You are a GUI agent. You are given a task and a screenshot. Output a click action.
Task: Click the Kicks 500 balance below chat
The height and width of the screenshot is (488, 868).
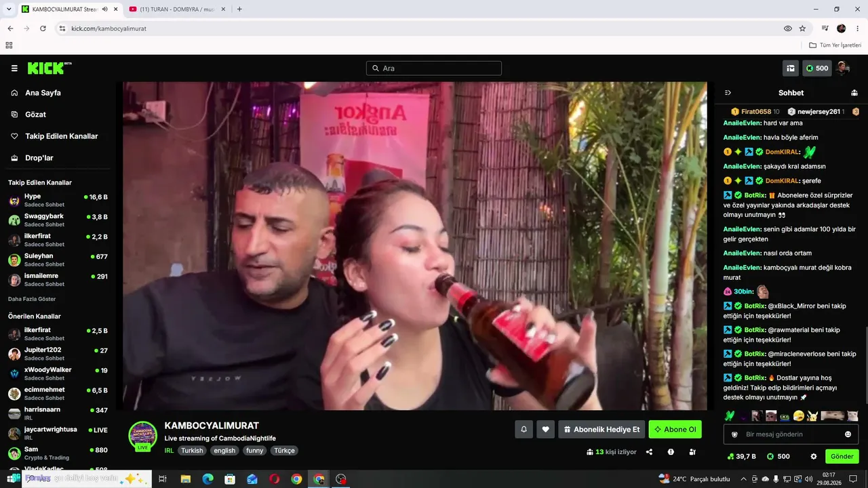(x=778, y=457)
